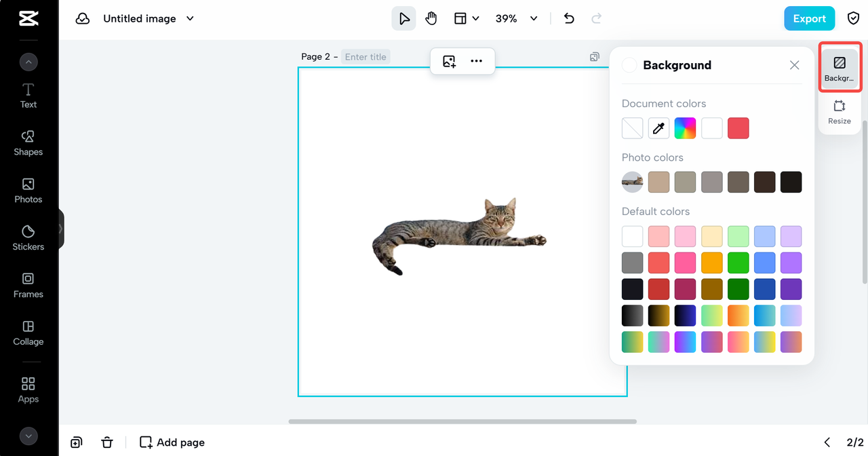Viewport: 868px width, 456px height.
Task: Select the white document color swatch
Action: pos(711,128)
